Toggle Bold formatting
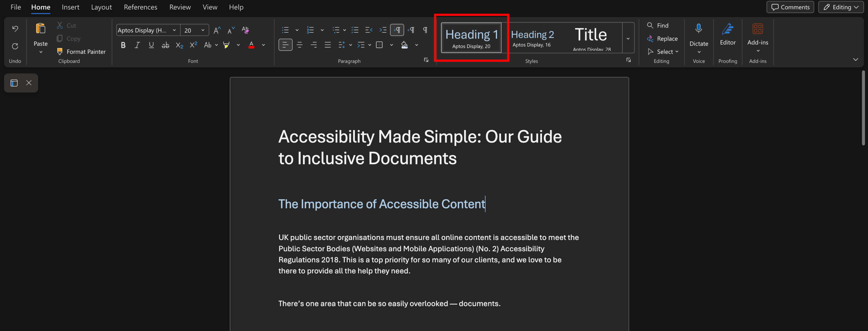This screenshot has height=331, width=868. (123, 45)
